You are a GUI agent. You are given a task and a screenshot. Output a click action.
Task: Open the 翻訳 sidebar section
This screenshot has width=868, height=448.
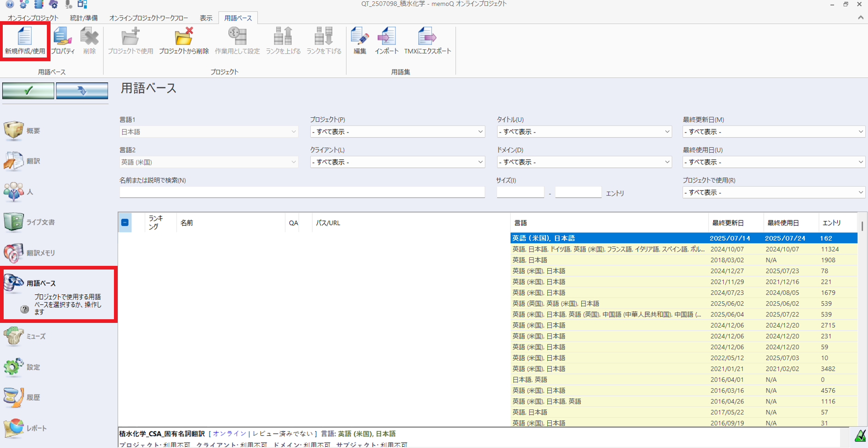23,161
